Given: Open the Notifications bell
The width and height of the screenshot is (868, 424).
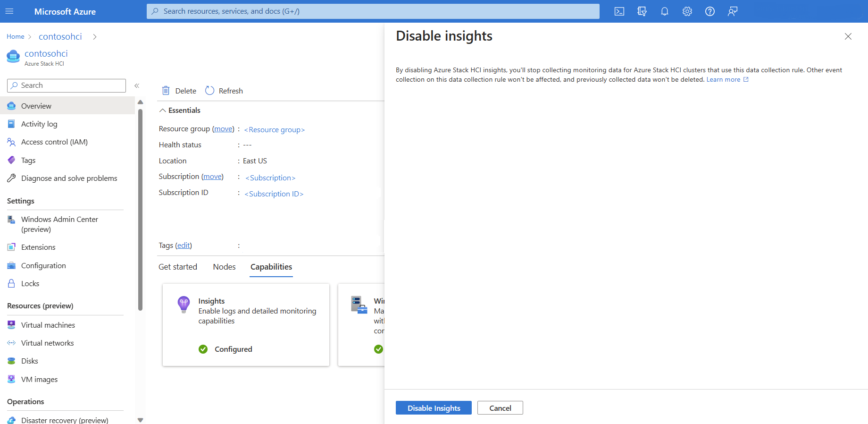Looking at the screenshot, I should (665, 11).
